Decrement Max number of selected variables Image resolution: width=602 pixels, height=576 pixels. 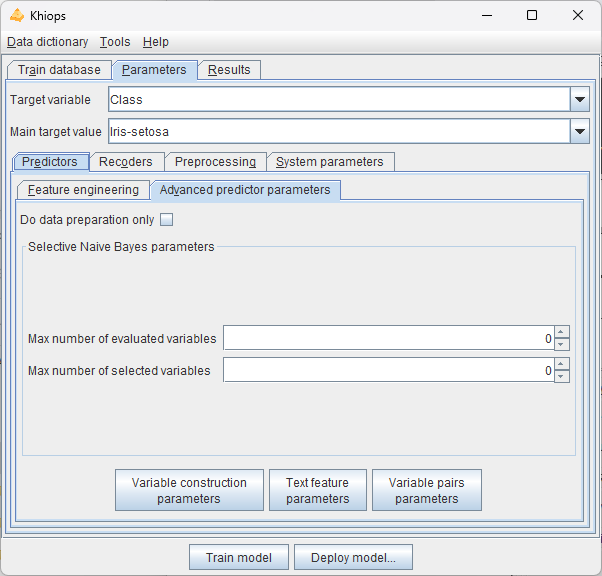point(561,376)
